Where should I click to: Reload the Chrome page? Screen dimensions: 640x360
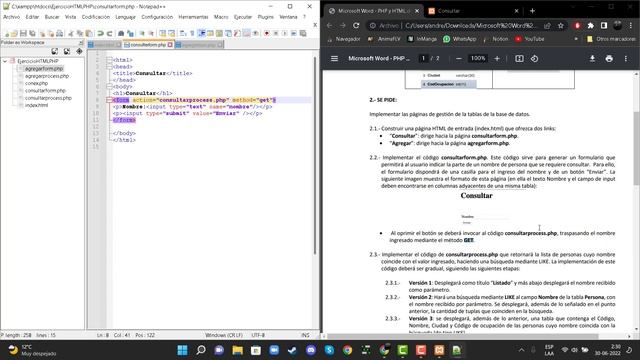pyautogui.click(x=356, y=25)
